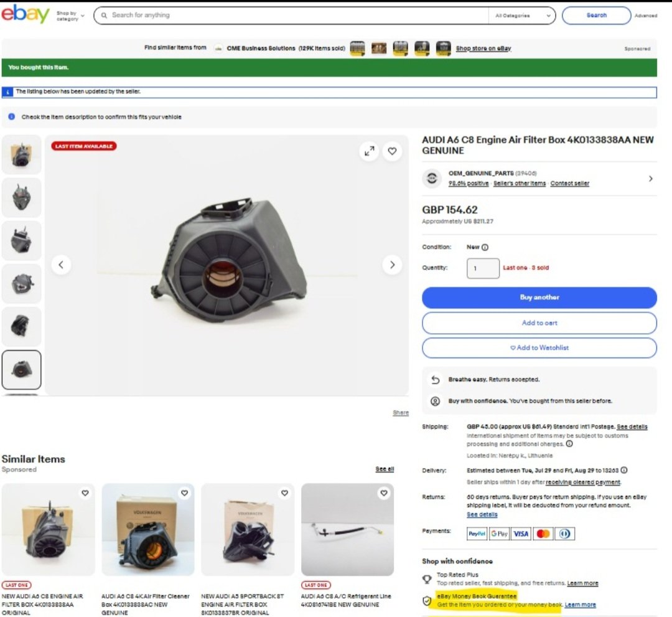Select the third gallery thumbnail
672x617 pixels.
tap(21, 240)
